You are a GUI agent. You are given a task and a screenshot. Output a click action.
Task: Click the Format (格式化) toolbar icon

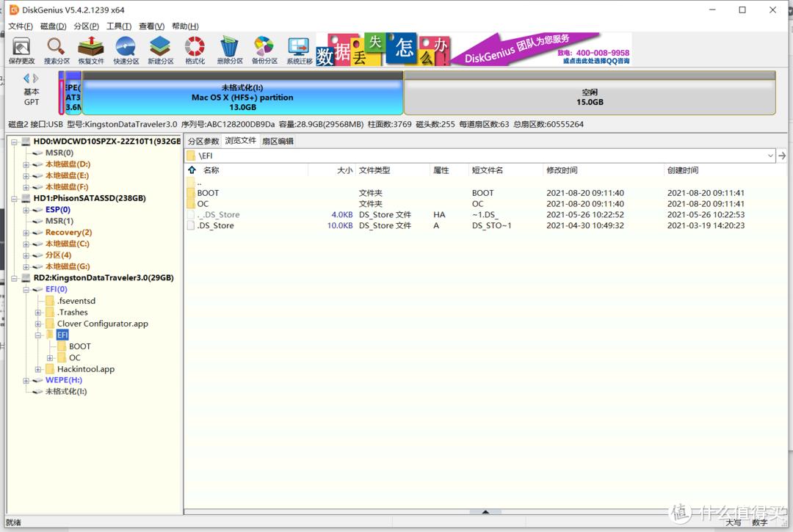[x=195, y=50]
